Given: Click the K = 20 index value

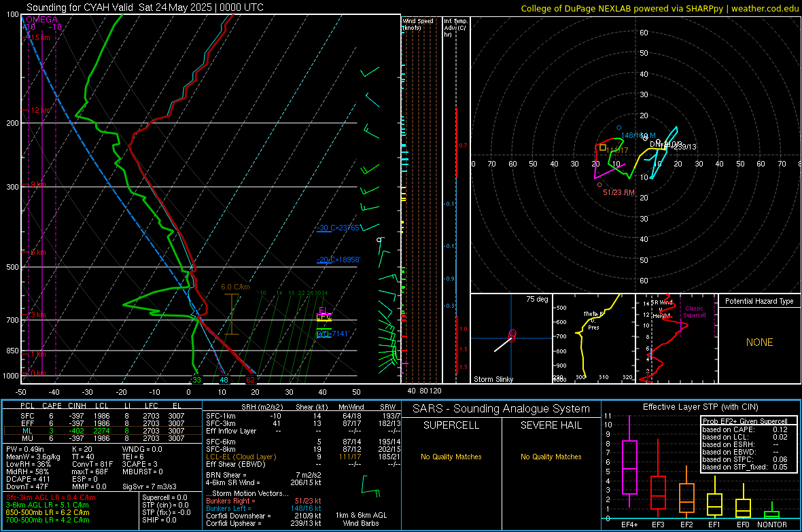Looking at the screenshot, I should click(82, 449).
